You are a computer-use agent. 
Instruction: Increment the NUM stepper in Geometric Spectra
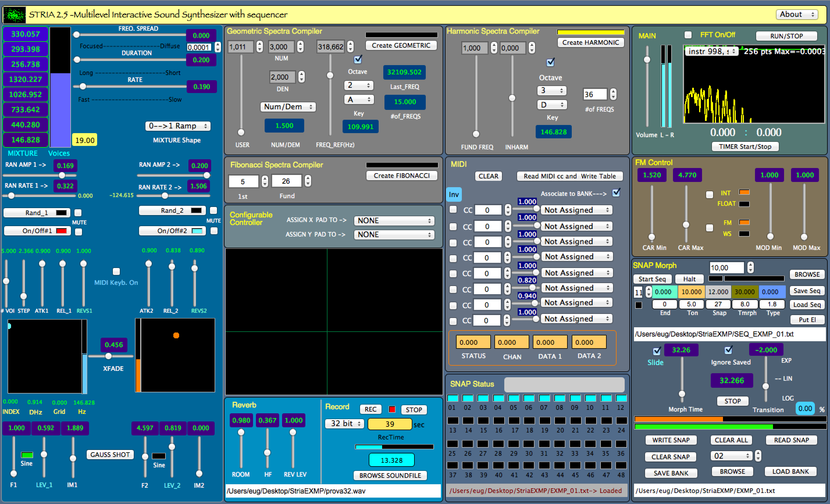tap(300, 44)
